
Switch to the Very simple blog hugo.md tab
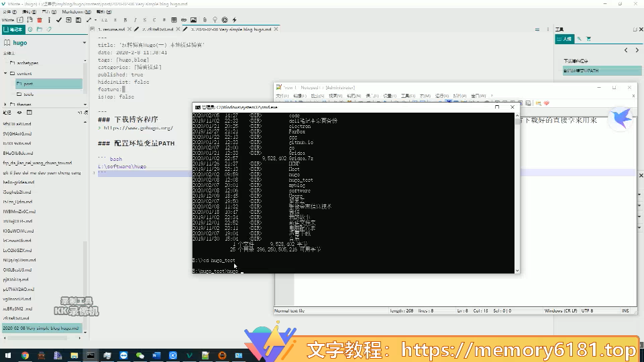point(230,29)
